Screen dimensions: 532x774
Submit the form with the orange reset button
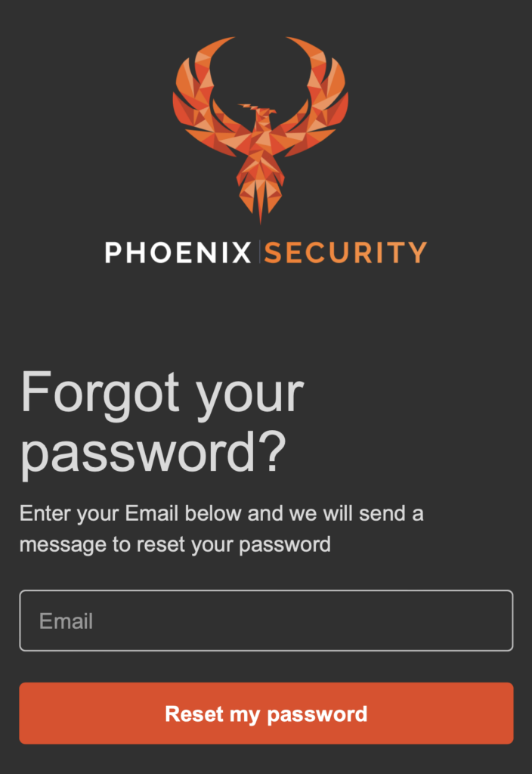pyautogui.click(x=266, y=714)
